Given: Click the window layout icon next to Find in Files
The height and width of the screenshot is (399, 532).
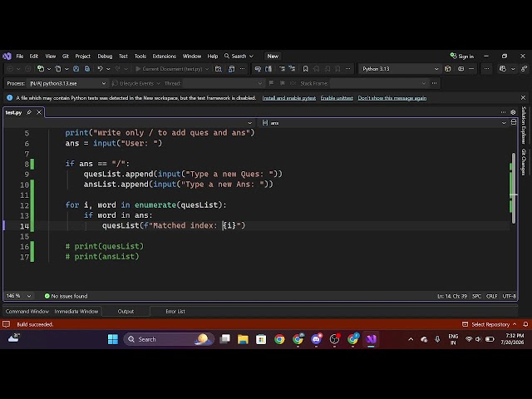Looking at the screenshot, I should tap(231, 69).
